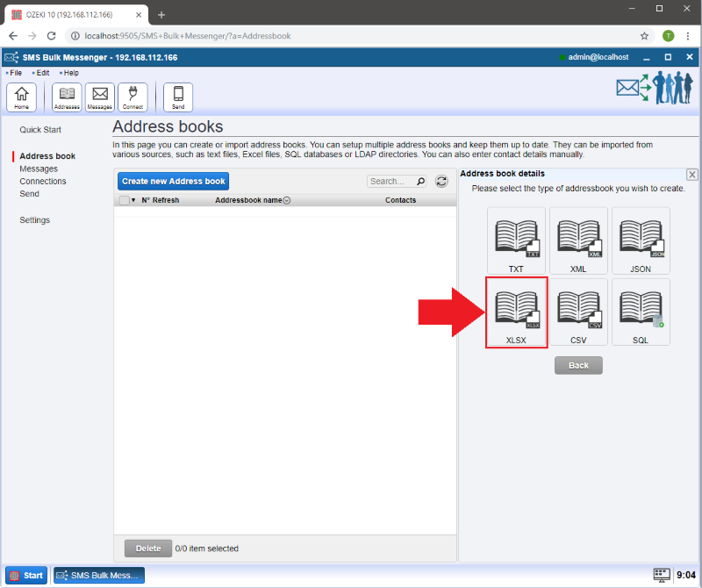Image resolution: width=702 pixels, height=588 pixels.
Task: Open the File menu
Action: point(15,73)
